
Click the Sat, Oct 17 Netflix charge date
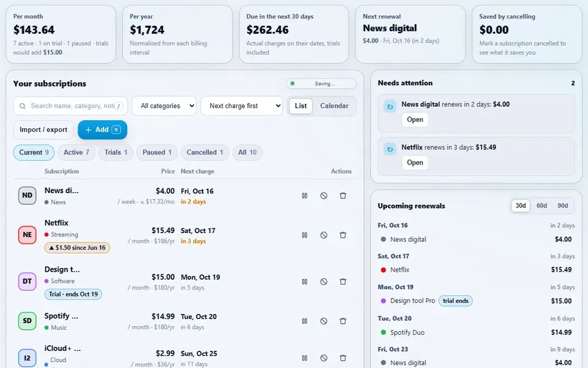[x=198, y=231]
